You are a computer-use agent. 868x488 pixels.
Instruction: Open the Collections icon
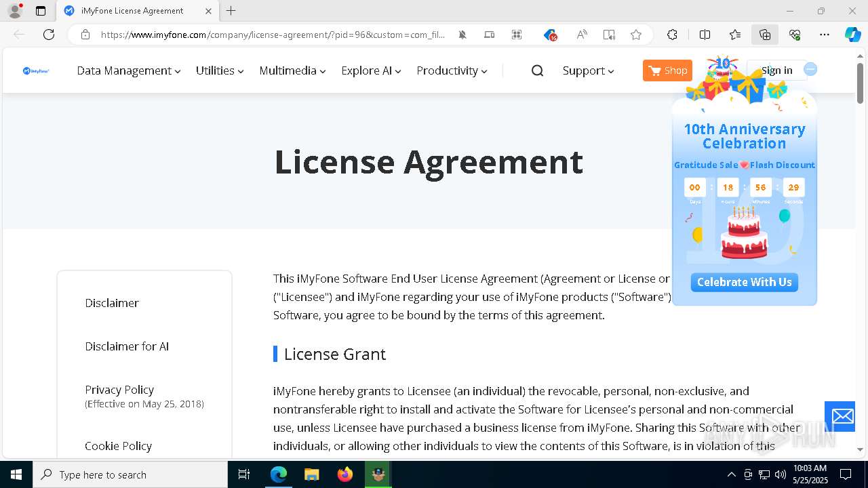765,35
